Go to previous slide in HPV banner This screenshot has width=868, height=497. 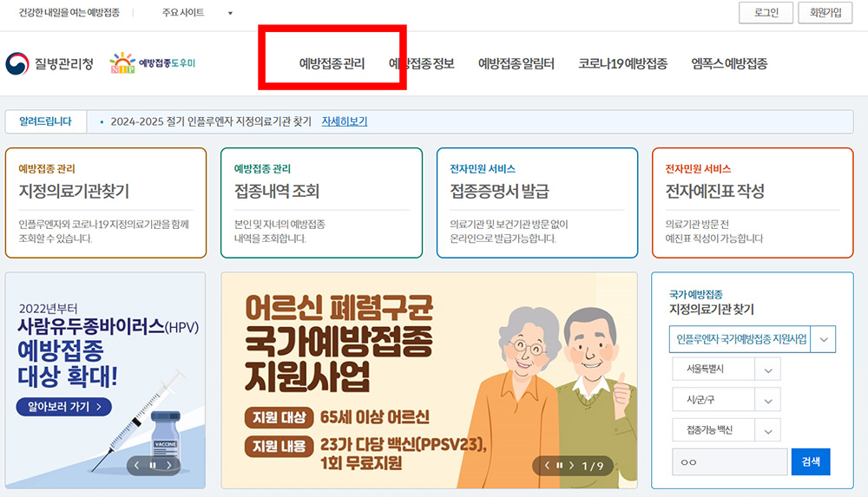pos(137,466)
